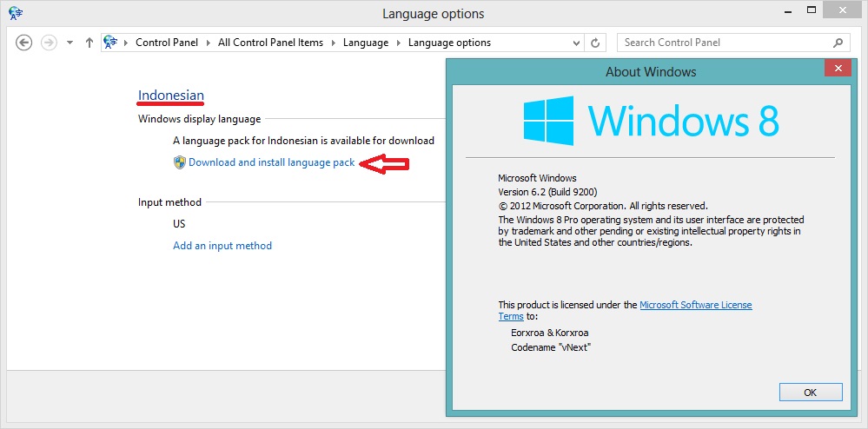Expand the address bar history dropdown

(576, 43)
